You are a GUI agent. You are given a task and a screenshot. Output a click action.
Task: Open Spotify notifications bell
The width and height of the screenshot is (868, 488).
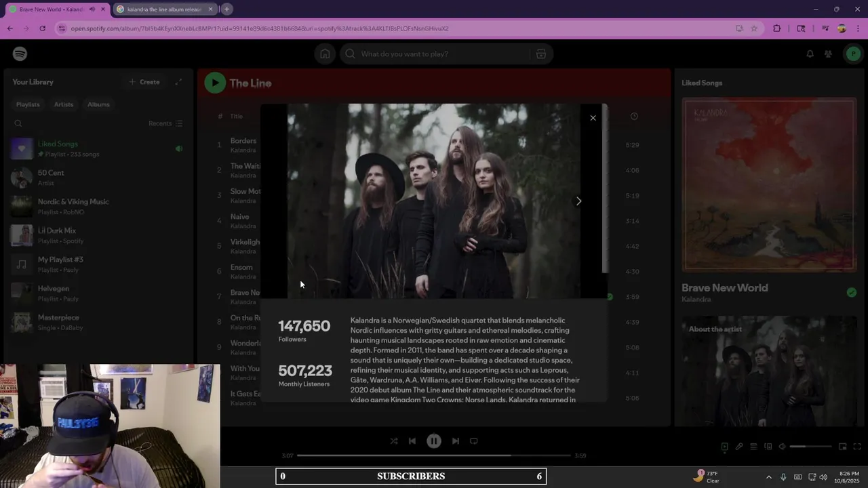point(810,54)
